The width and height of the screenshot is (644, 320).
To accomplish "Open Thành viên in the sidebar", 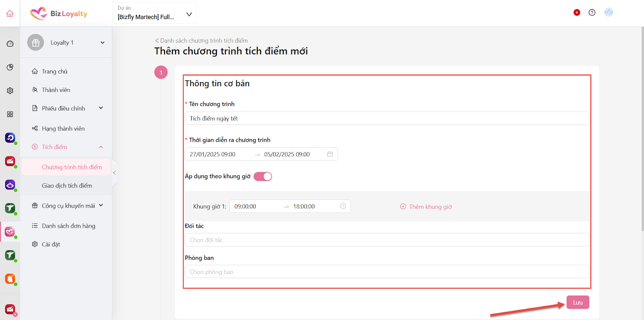I will coord(56,90).
